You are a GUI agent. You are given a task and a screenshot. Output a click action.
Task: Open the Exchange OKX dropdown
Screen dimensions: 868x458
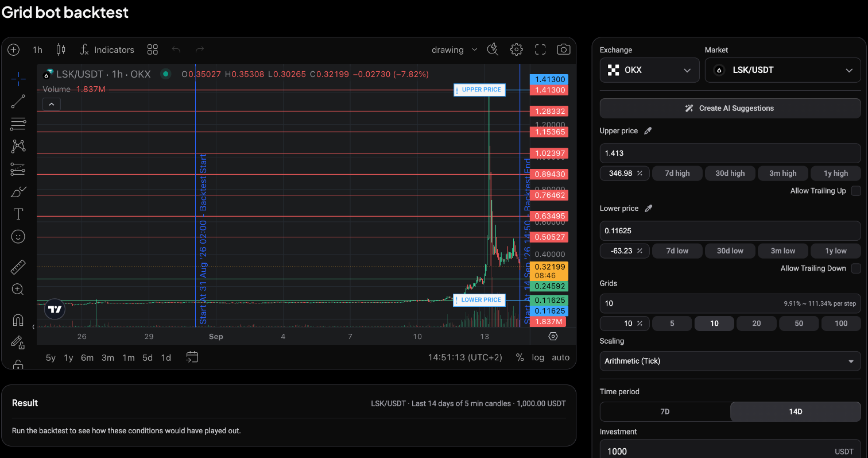coord(650,70)
